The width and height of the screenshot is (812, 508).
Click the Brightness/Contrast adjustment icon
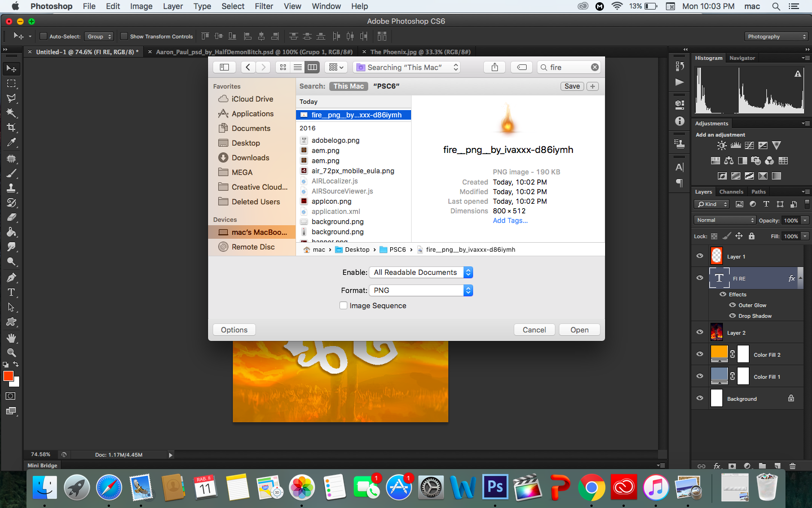722,146
